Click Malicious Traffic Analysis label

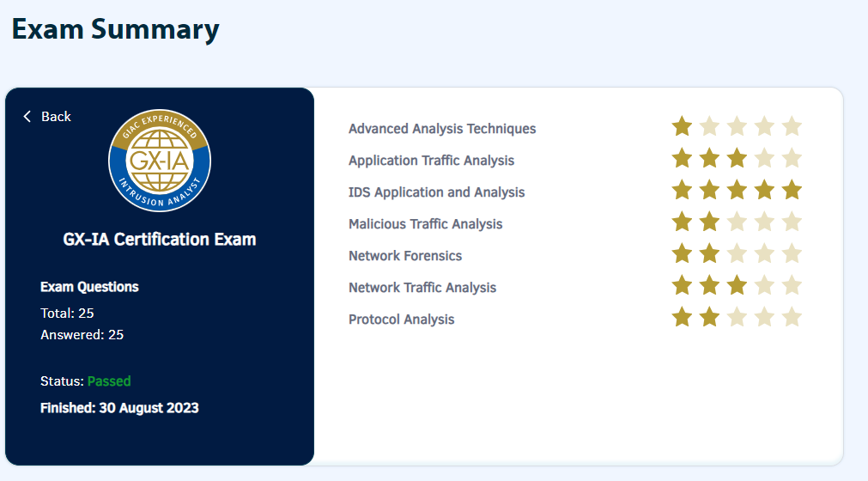pyautogui.click(x=425, y=224)
